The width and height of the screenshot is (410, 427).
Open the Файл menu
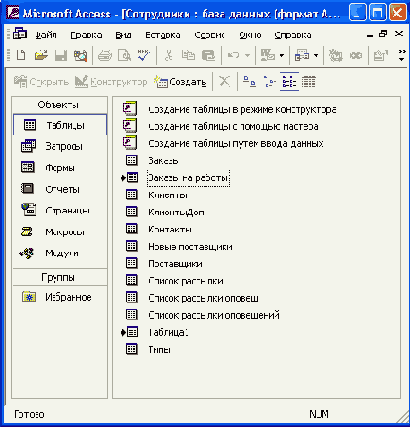pos(46,35)
